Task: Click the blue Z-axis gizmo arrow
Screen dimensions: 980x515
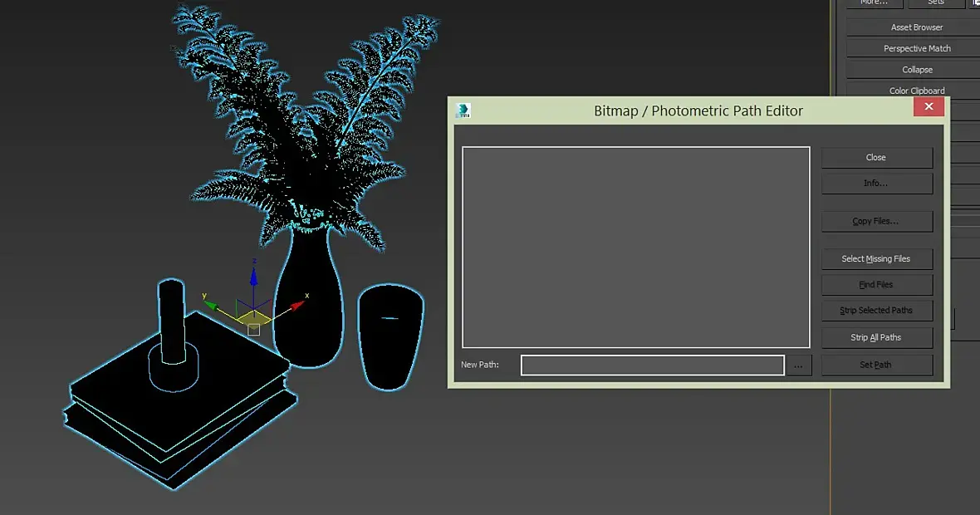Action: [254, 277]
